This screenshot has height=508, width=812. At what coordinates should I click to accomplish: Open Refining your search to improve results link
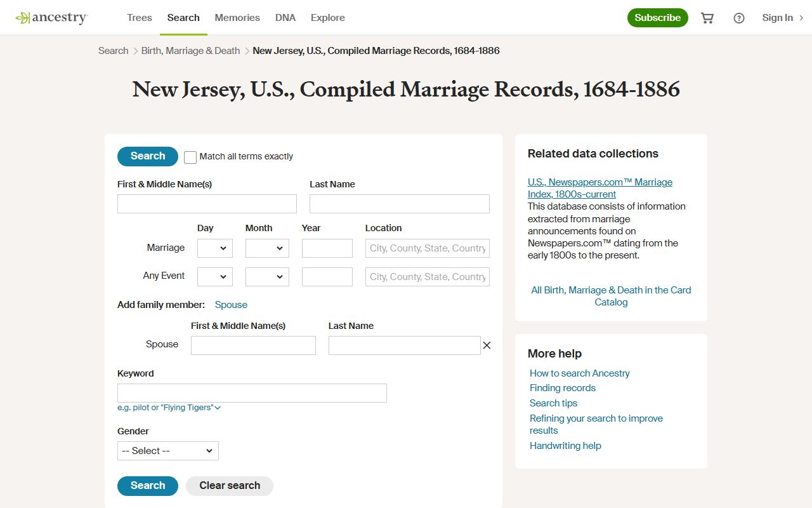[596, 424]
